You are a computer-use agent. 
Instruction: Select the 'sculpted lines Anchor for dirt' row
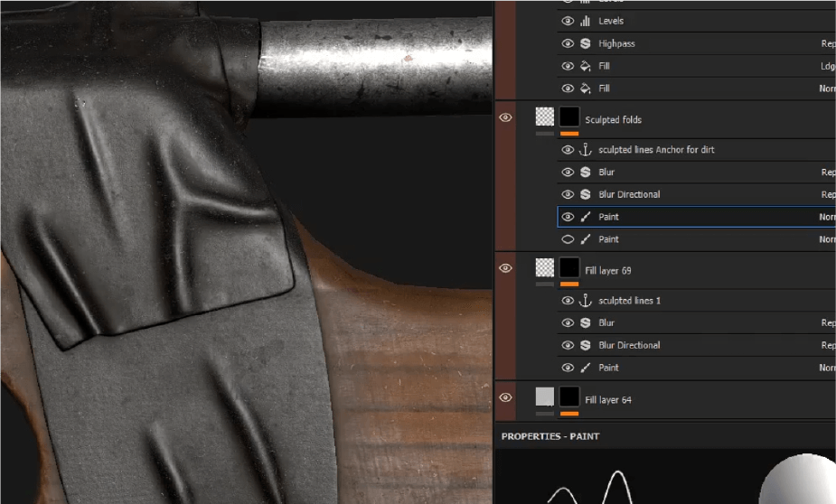[696, 150]
